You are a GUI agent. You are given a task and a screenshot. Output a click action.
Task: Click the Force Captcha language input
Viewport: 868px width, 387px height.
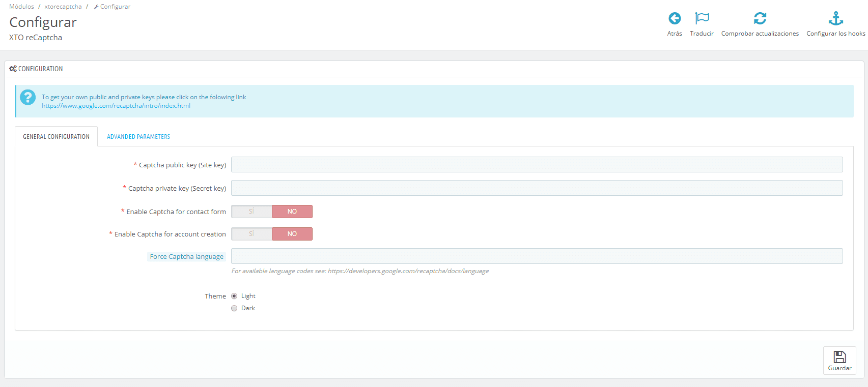(537, 256)
